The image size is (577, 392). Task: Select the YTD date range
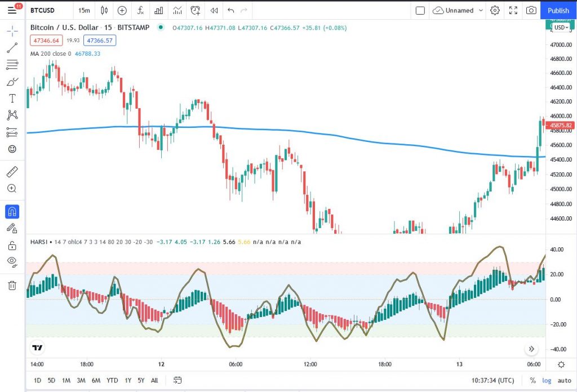point(112,380)
